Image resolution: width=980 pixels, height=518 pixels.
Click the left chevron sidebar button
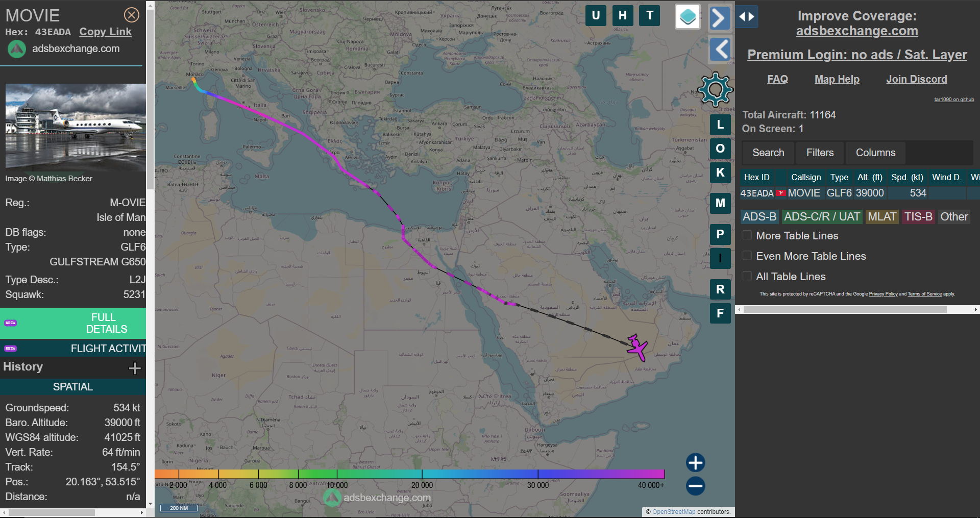(720, 50)
